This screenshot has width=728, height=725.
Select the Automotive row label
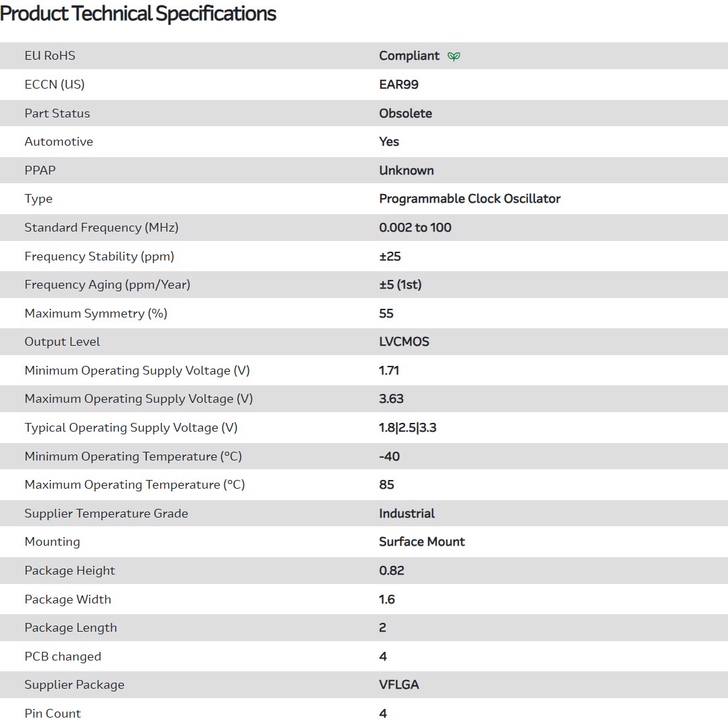coord(58,142)
